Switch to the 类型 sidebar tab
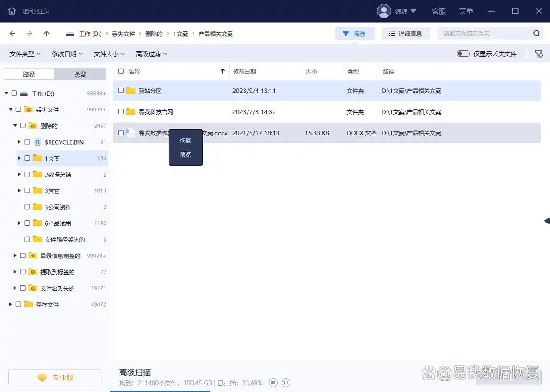550x392 pixels. [80, 73]
